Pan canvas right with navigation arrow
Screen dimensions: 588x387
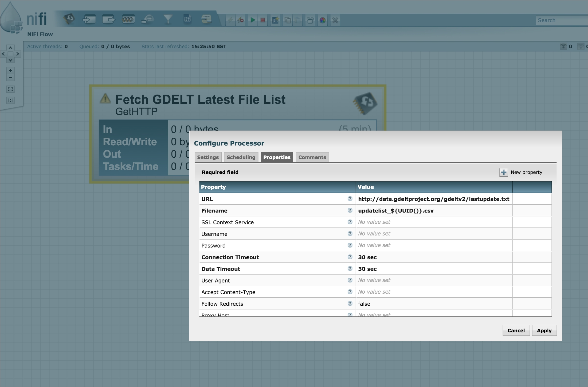click(x=18, y=54)
